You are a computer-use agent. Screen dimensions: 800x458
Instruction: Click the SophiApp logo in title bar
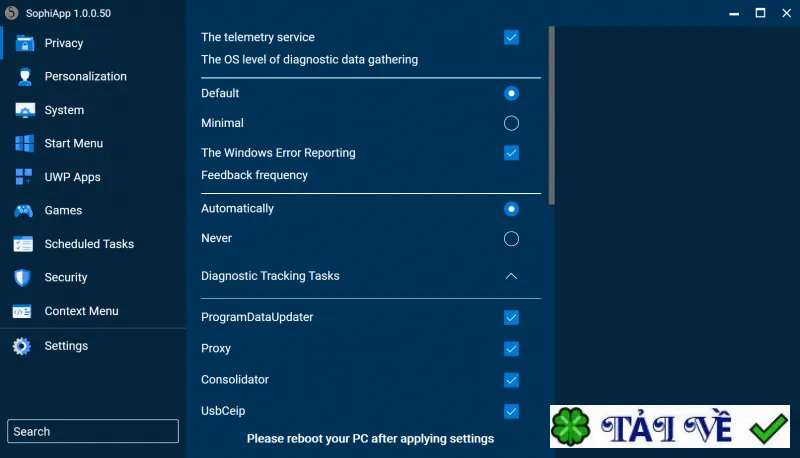click(11, 13)
